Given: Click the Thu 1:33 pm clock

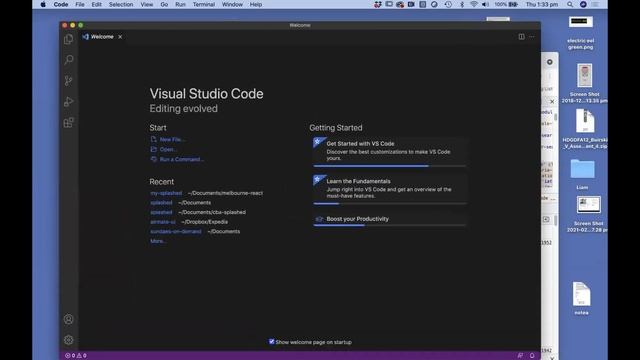Looking at the screenshot, I should click(x=542, y=4).
